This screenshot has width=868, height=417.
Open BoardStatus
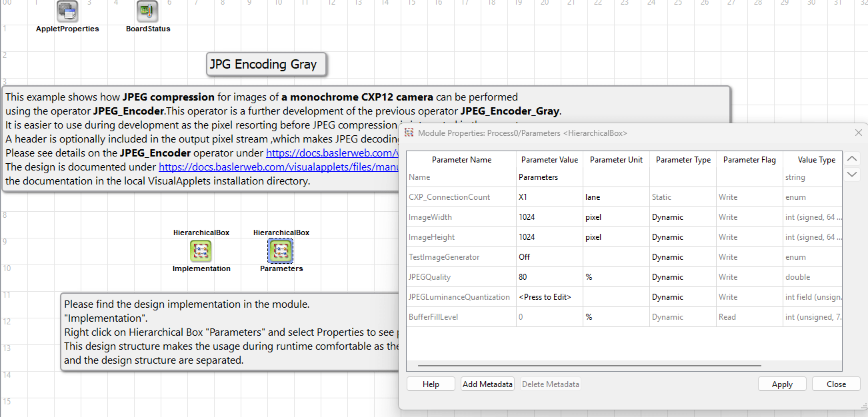point(147,11)
